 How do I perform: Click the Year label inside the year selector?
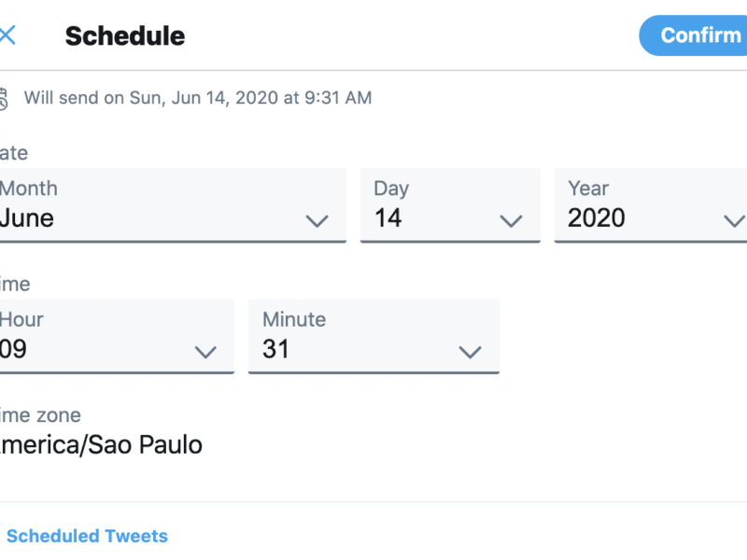588,189
